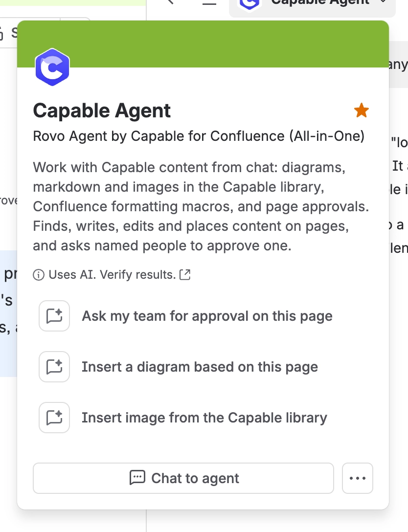
Task: Click prompt icon for Insert a diagram
Action: point(54,367)
